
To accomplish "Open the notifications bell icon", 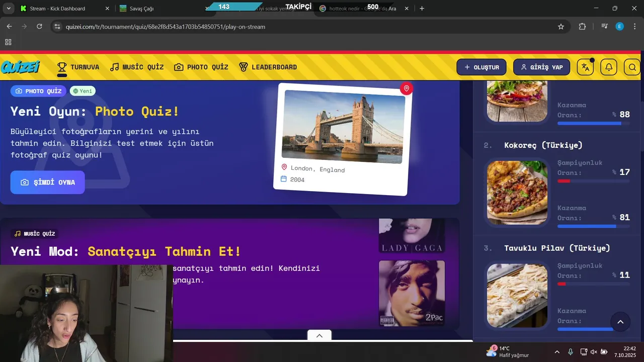I will [x=609, y=67].
